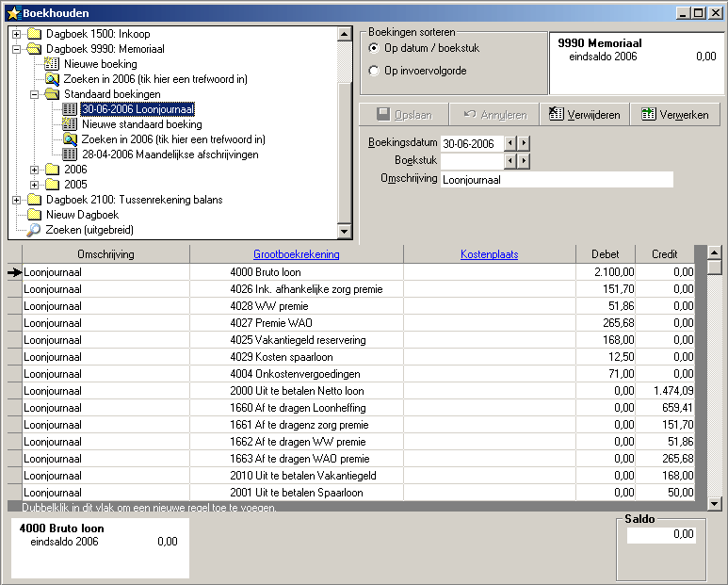Click the Verwijderen button
This screenshot has height=585, width=728.
585,115
